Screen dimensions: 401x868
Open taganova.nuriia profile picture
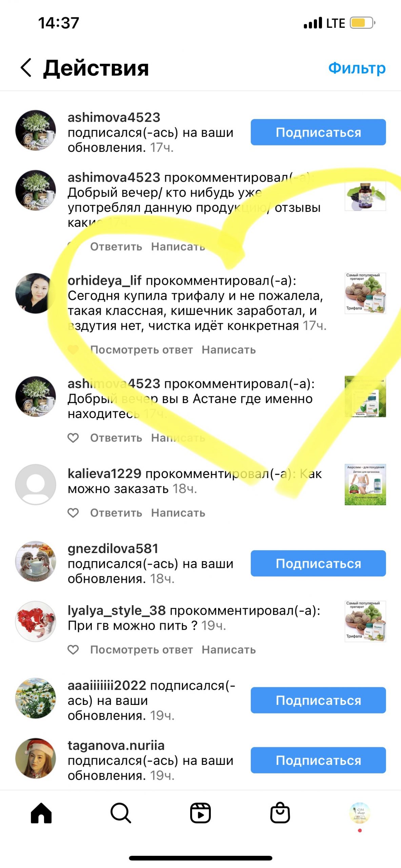tap(36, 758)
